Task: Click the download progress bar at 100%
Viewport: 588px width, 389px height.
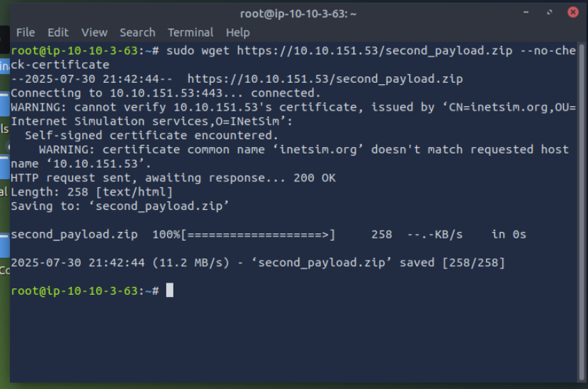Action: (258, 235)
